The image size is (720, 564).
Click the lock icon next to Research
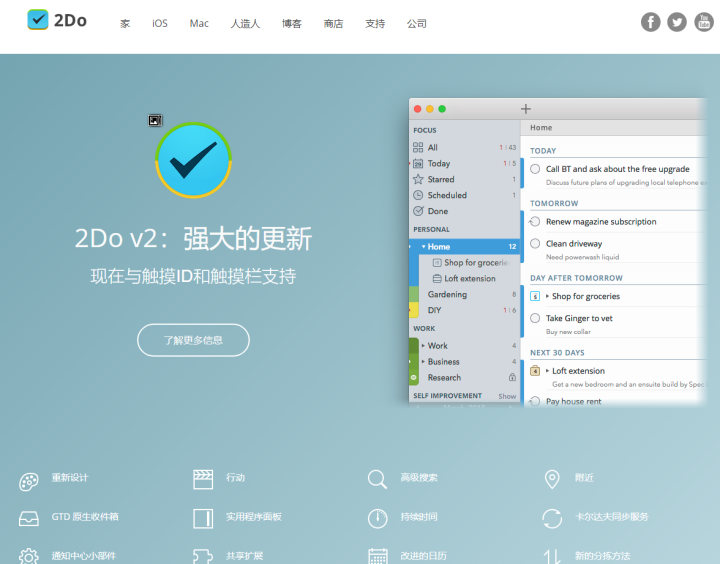512,377
